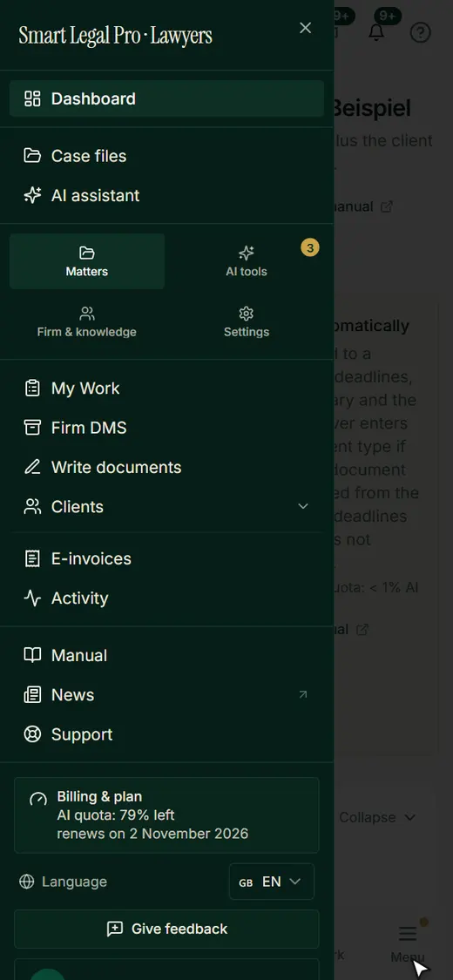Open the help question mark icon in background
Image resolution: width=453 pixels, height=980 pixels.
(421, 32)
